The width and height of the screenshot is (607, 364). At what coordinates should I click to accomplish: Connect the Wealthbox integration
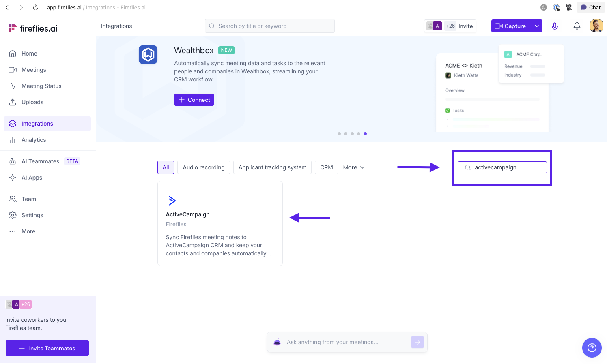point(194,100)
